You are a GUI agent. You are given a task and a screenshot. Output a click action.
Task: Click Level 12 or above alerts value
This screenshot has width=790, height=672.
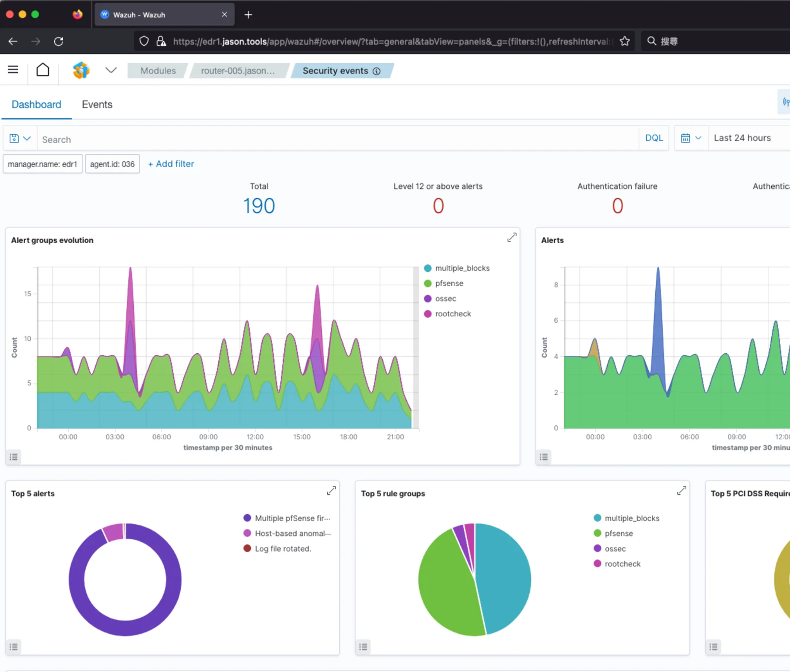(438, 206)
